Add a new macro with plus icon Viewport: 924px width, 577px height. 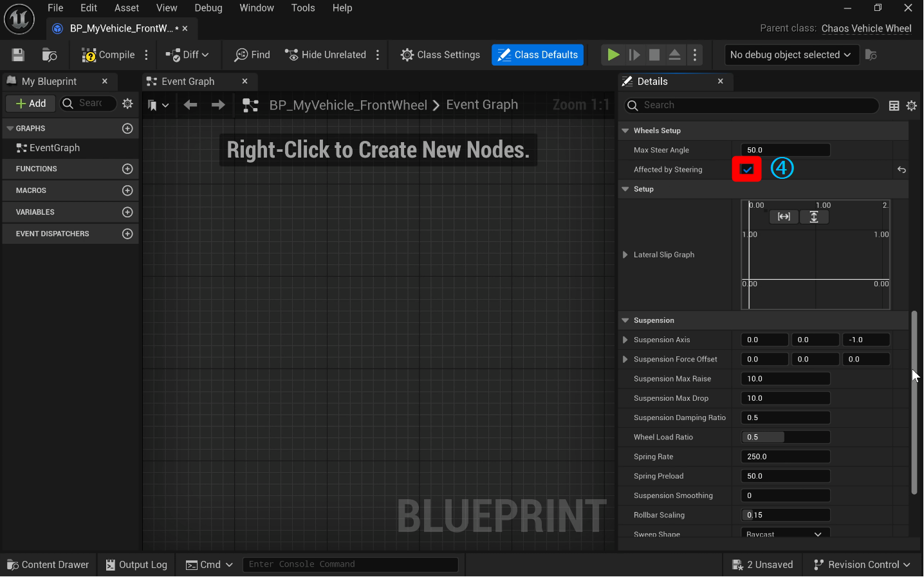coord(127,191)
